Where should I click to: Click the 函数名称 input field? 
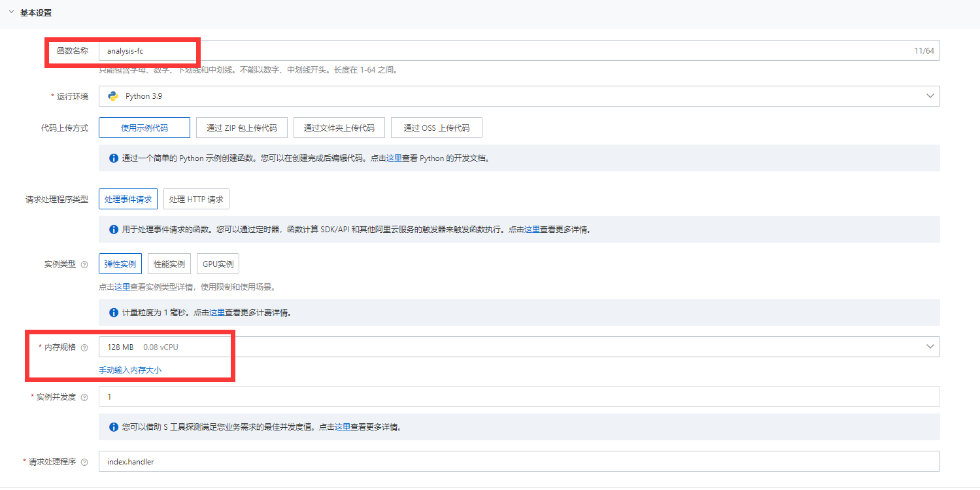tap(519, 51)
